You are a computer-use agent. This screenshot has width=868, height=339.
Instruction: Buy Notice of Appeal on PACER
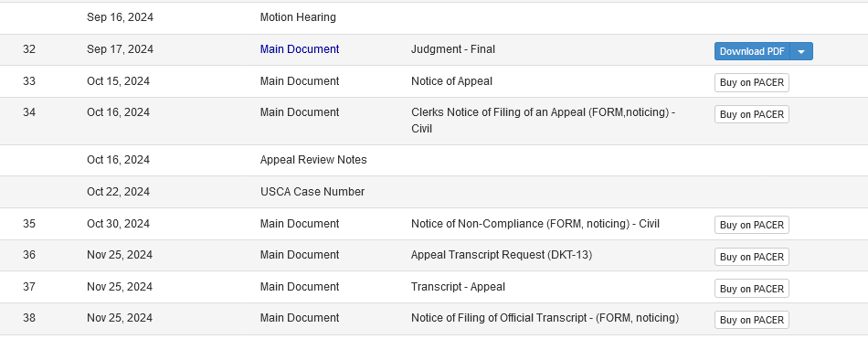pos(752,82)
